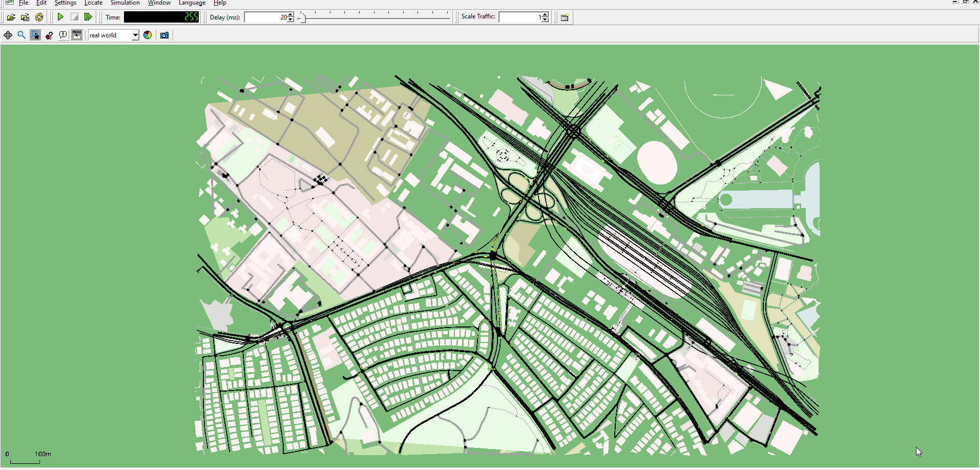Open the Locate menu

[x=93, y=3]
